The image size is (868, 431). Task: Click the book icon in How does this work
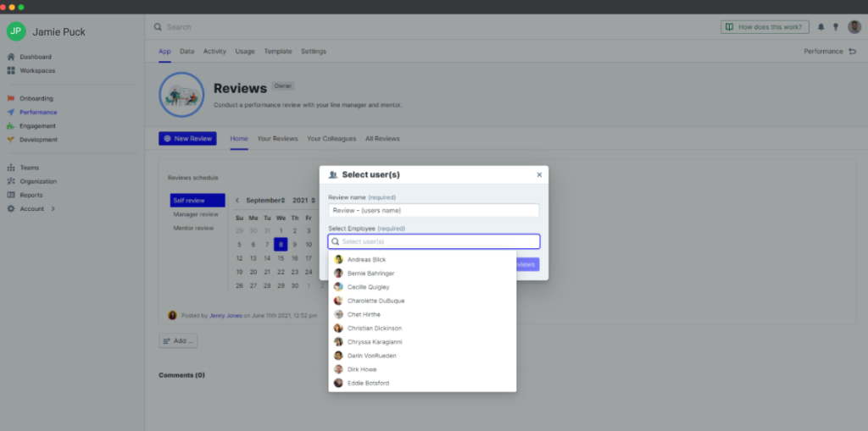pos(730,27)
